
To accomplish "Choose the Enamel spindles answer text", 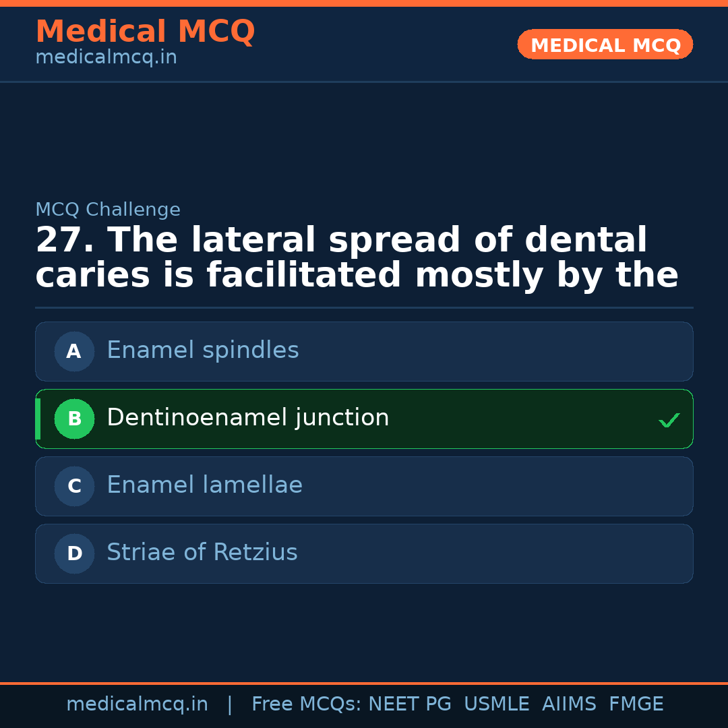I will pos(202,351).
